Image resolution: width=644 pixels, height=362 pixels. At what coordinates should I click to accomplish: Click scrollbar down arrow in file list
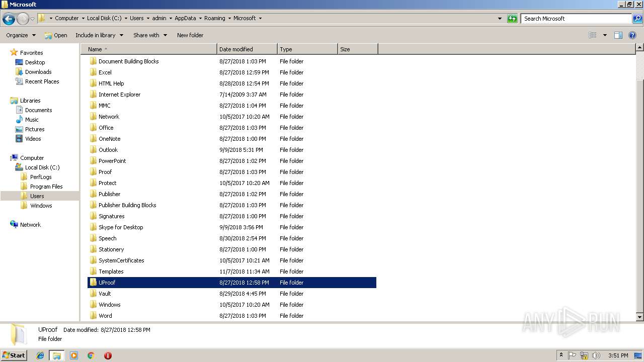tap(639, 317)
